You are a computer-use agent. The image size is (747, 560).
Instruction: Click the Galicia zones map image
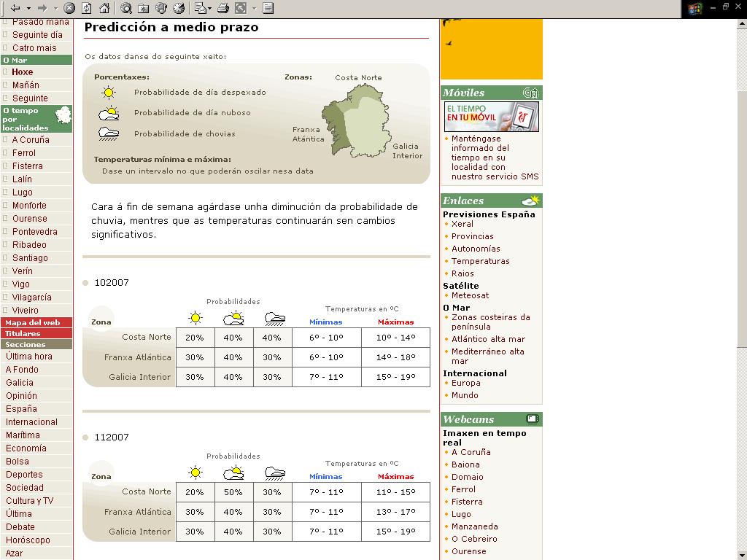pos(357,121)
